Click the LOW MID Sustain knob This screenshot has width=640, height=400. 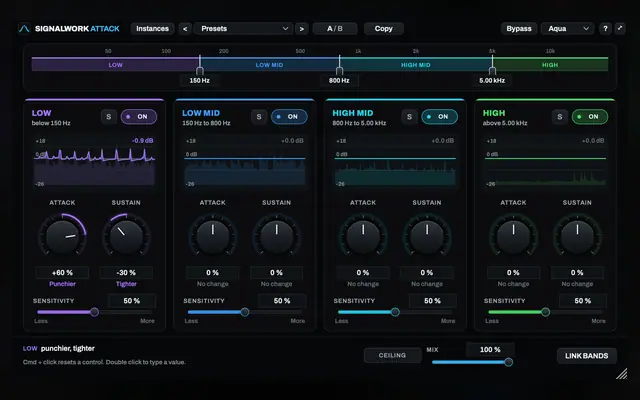276,237
